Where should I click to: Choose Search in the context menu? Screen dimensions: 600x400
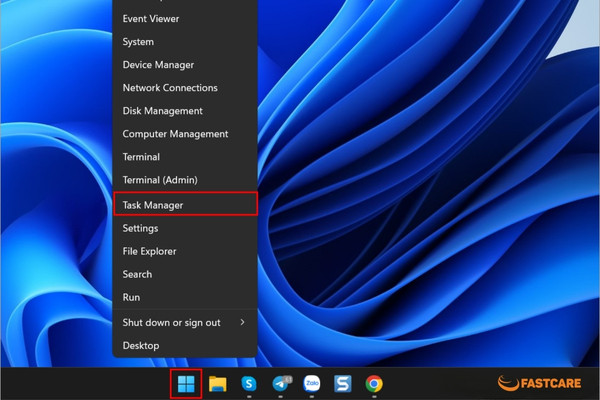[x=185, y=274]
